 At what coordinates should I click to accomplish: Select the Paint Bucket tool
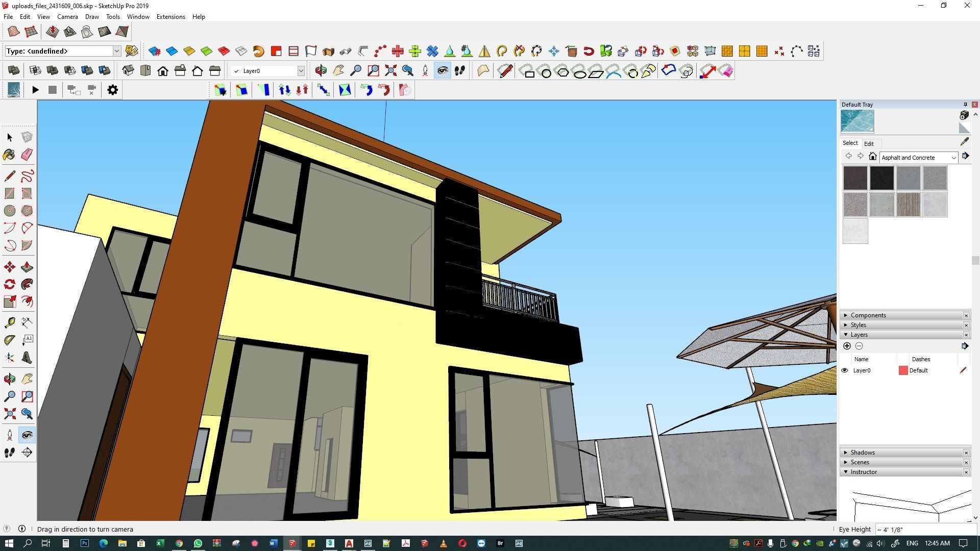point(9,155)
